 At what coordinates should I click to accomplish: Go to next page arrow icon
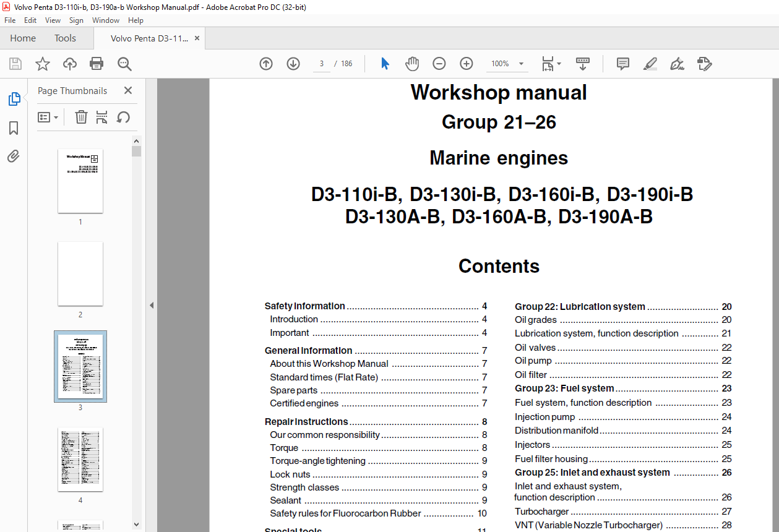(x=293, y=64)
